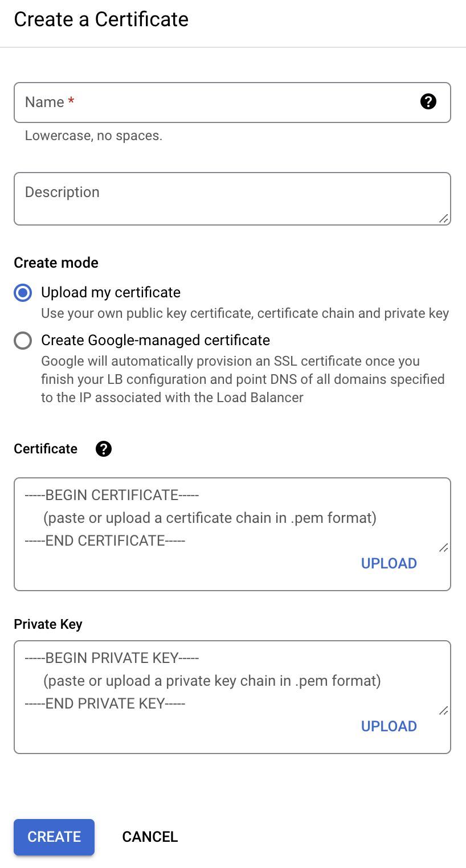Click the help icon in the Name field
Image resolution: width=466 pixels, height=868 pixels.
pos(428,102)
